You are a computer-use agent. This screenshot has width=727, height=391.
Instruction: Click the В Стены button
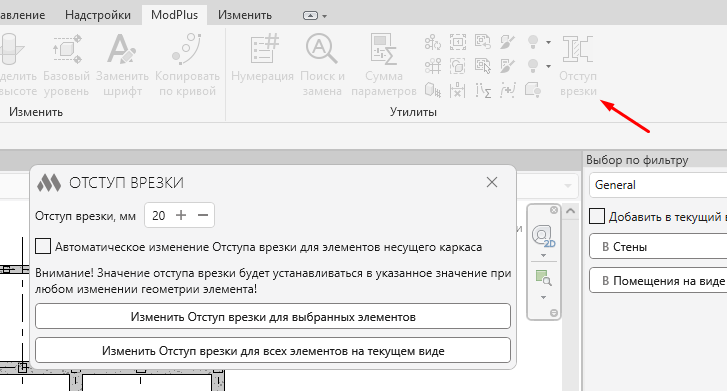point(658,246)
